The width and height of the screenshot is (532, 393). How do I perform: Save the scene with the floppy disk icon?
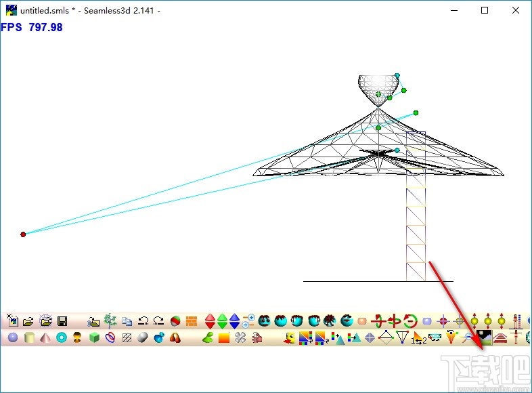(62, 321)
